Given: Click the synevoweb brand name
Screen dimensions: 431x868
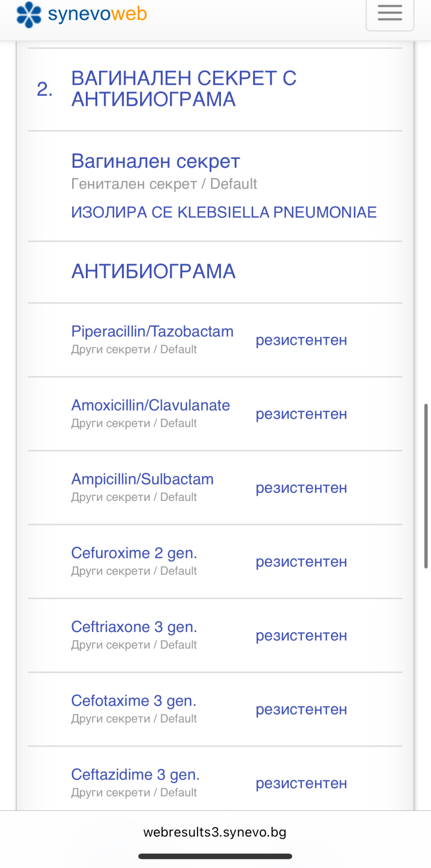Looking at the screenshot, I should (x=97, y=14).
